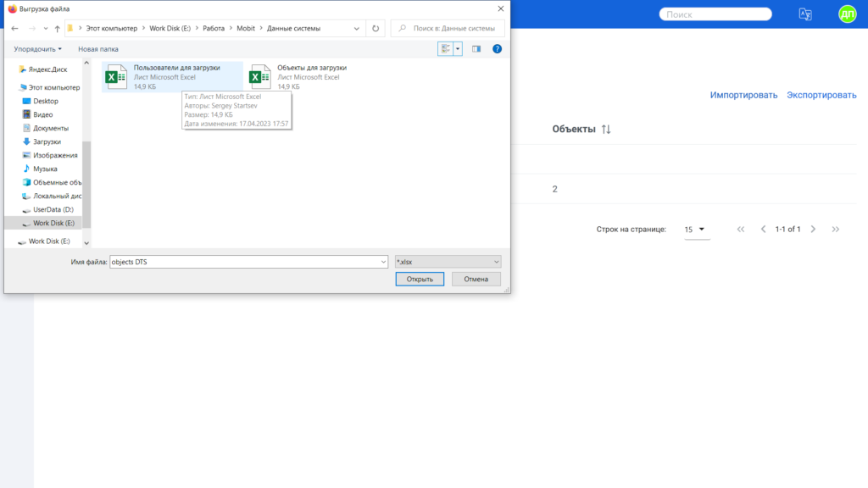Click Work Disk (E:) in address path
868x488 pixels.
(170, 28)
